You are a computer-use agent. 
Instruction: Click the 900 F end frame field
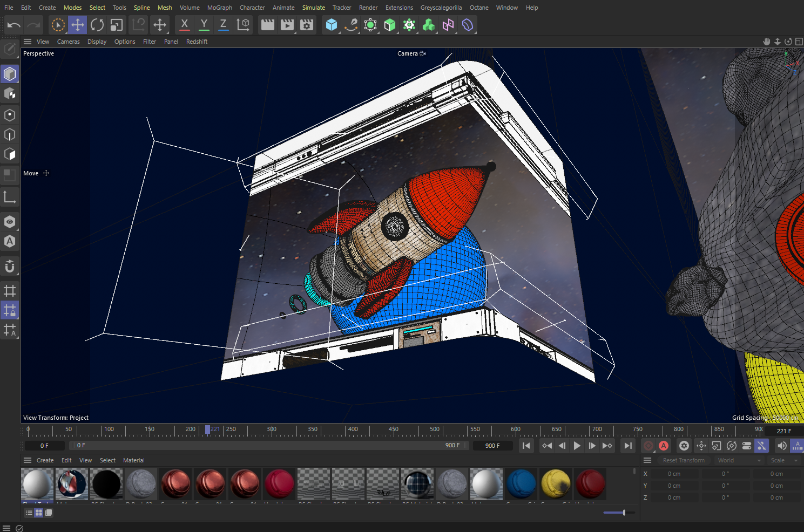[492, 446]
